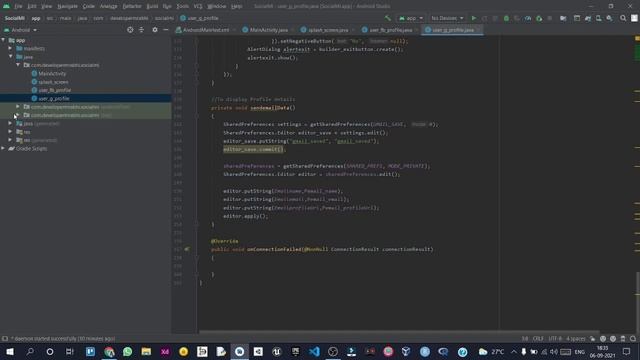This screenshot has width=640, height=360.
Task: Expand the Gradle Scripts node
Action: coord(3,149)
